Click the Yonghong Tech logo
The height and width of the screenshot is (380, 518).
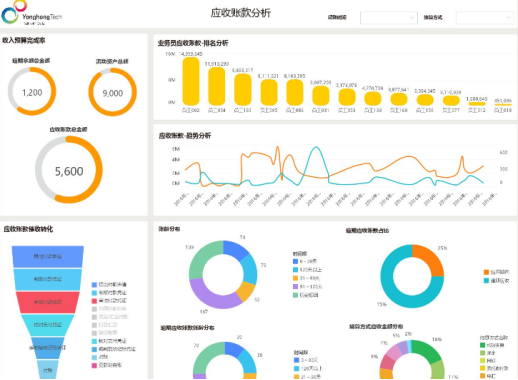coord(32,13)
